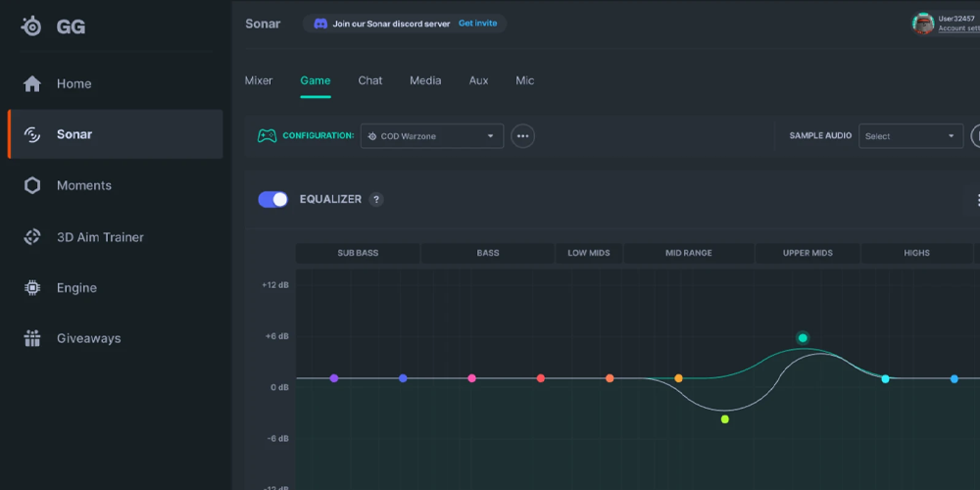Image resolution: width=980 pixels, height=490 pixels.
Task: Select the light blue EQ band point
Action: (955, 378)
